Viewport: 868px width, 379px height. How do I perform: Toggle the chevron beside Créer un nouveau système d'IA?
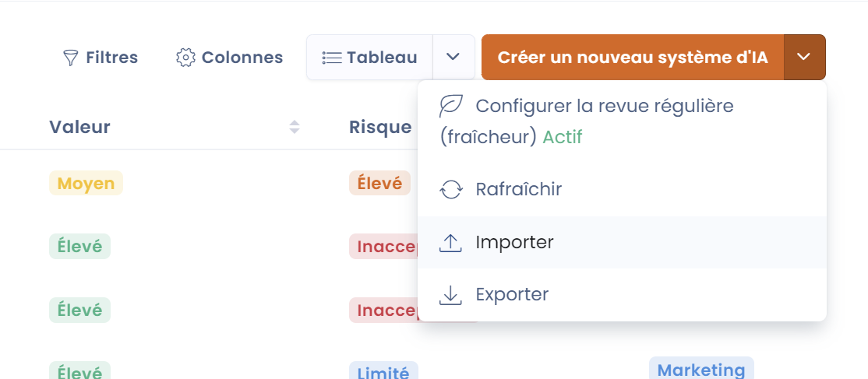pyautogui.click(x=805, y=58)
